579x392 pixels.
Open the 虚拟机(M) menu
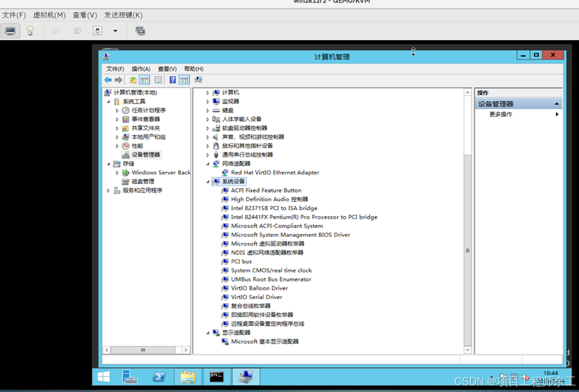click(x=49, y=15)
